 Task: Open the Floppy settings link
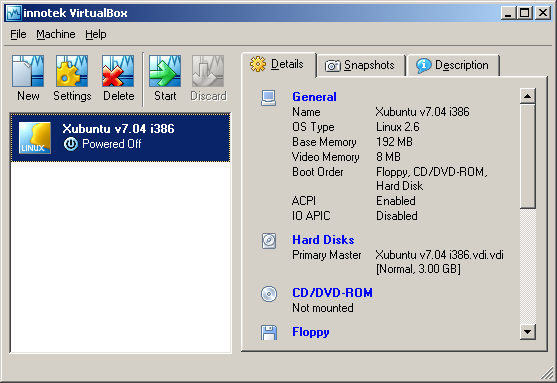310,332
